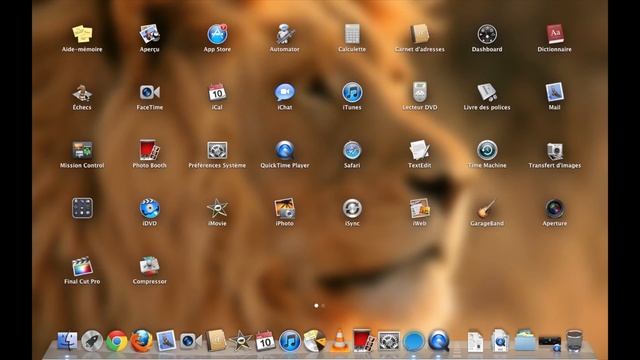Open Google Chrome from the Dock
The height and width of the screenshot is (360, 640).
pos(117,341)
